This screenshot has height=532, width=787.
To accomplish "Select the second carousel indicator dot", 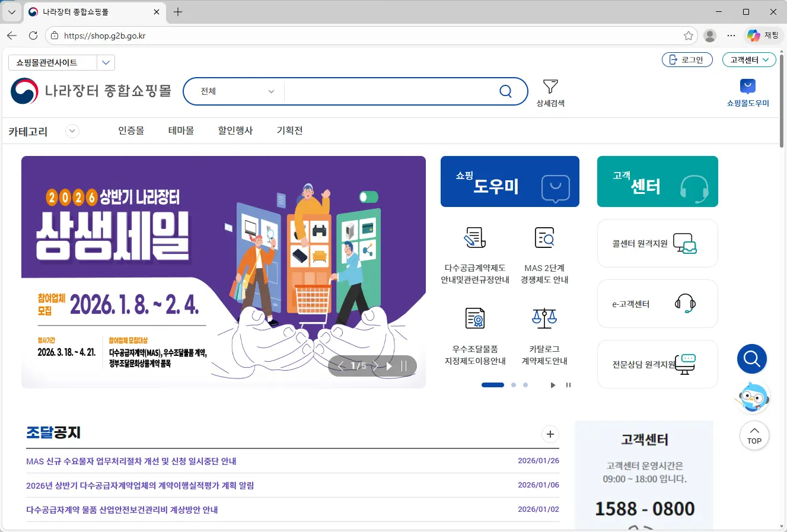I will [514, 385].
